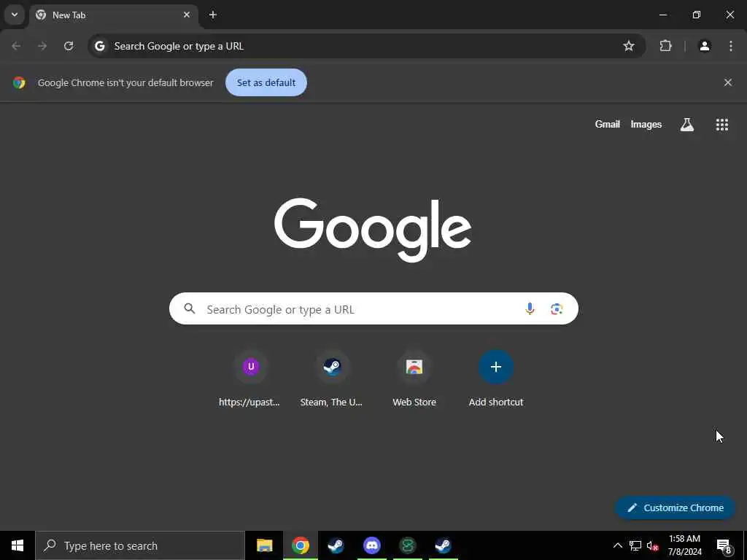
Task: Open the Chrome profile avatar
Action: click(705, 46)
